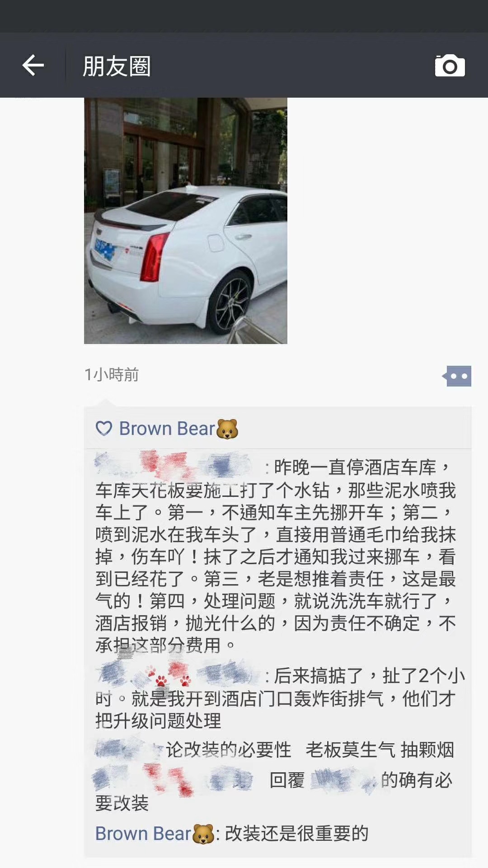Tap the comment 论改装的必要性 老板莫生气 抽颗烟
Screen dimensions: 488x868
tap(275, 750)
